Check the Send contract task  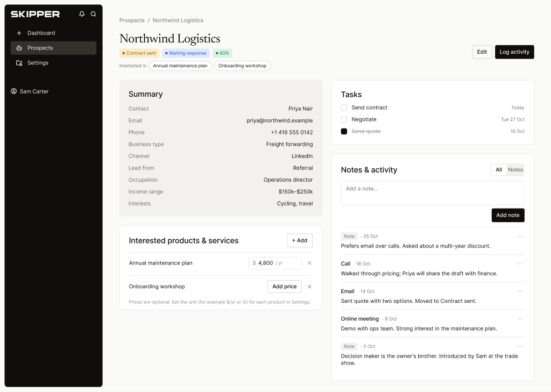pos(344,108)
